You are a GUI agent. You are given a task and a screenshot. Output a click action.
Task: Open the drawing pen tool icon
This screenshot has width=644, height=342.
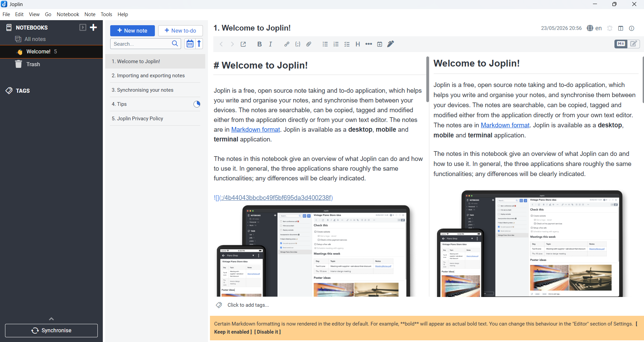pyautogui.click(x=391, y=44)
